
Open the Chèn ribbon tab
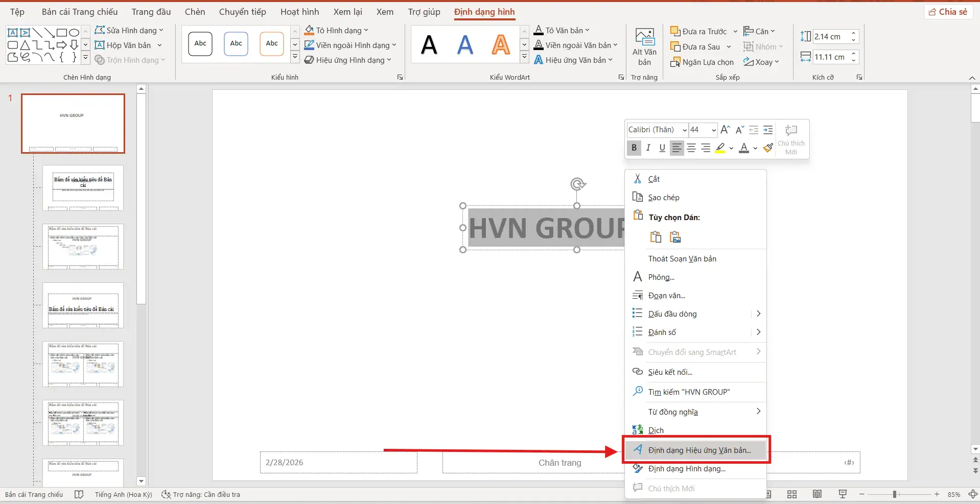(x=195, y=12)
